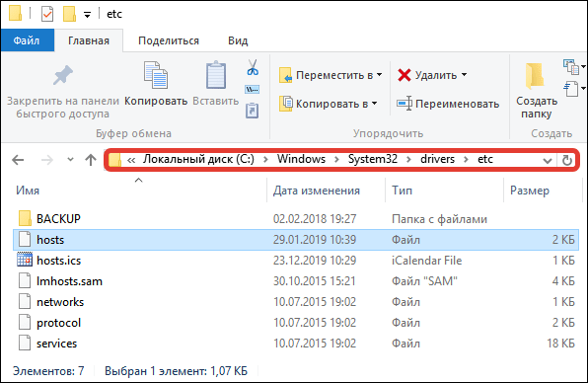This screenshot has width=588, height=383.
Task: Click the New folder icon in title bar
Action: coord(69,14)
